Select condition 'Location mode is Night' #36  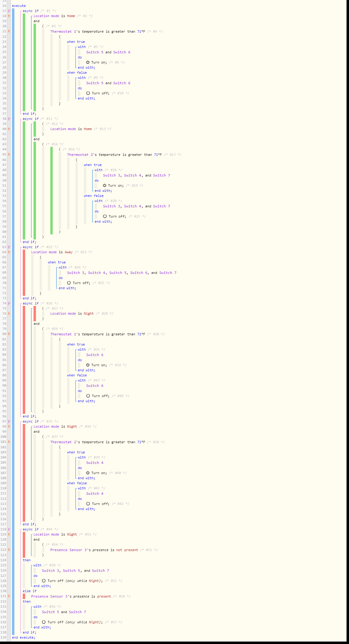[55, 426]
